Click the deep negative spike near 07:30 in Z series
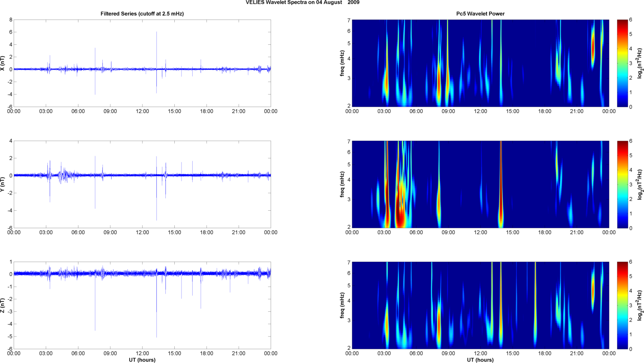 point(95,303)
